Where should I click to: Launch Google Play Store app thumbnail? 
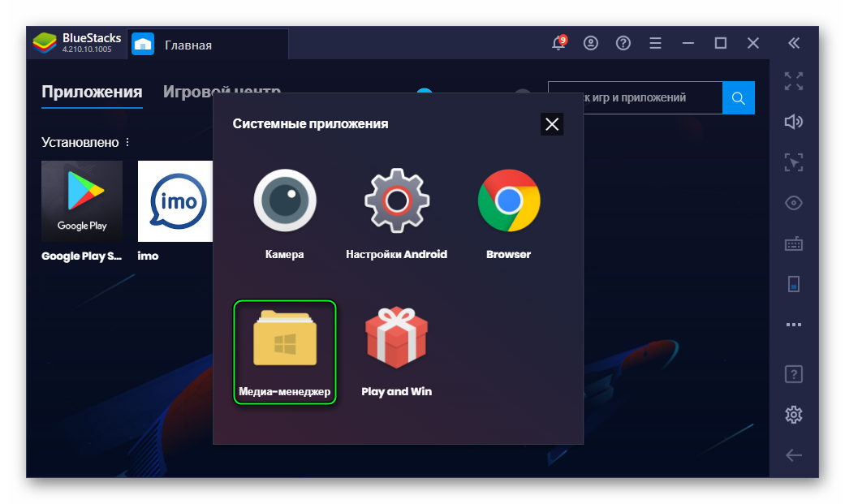(82, 201)
